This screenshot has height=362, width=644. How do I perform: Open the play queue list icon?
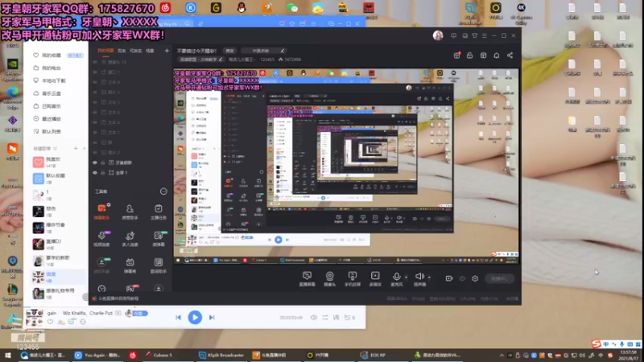349,317
